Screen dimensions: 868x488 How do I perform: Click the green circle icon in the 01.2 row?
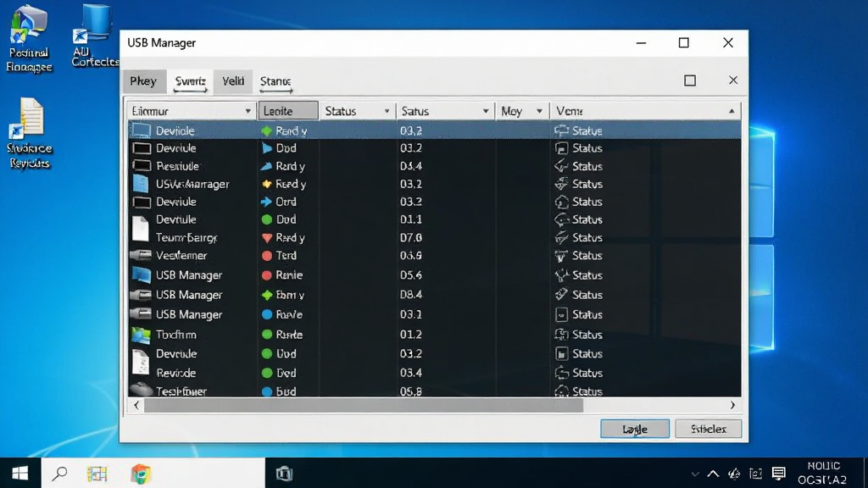click(x=267, y=334)
